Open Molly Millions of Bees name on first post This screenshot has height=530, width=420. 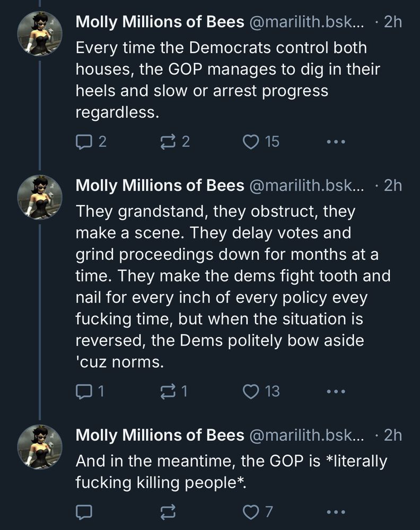click(160, 22)
